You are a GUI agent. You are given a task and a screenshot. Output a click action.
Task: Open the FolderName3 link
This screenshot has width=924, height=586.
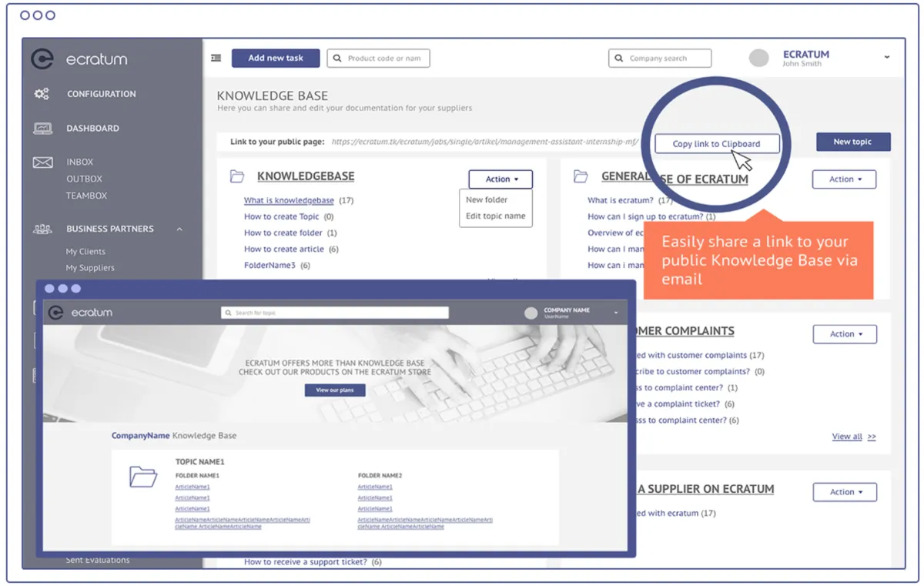point(269,266)
